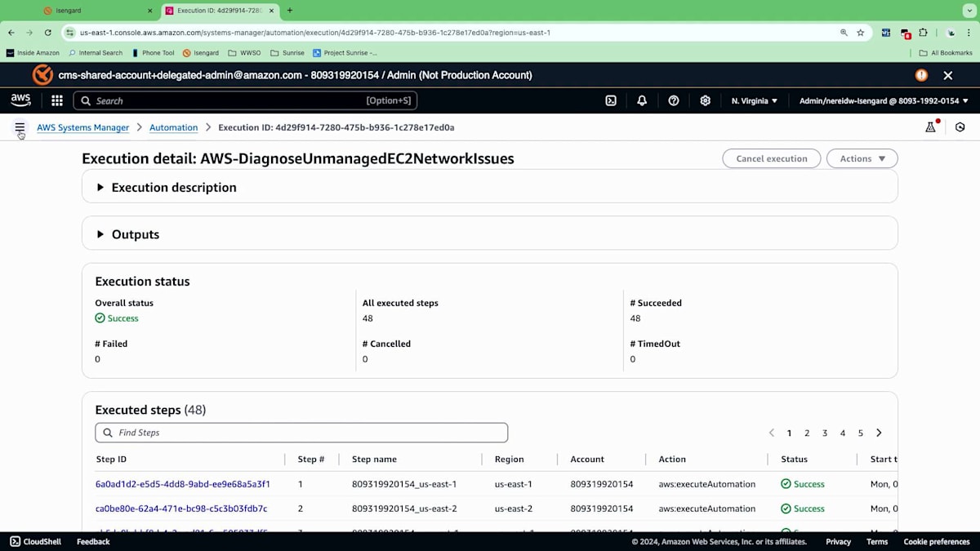Image resolution: width=980 pixels, height=551 pixels.
Task: Go to previous page of executed steps
Action: click(x=771, y=433)
